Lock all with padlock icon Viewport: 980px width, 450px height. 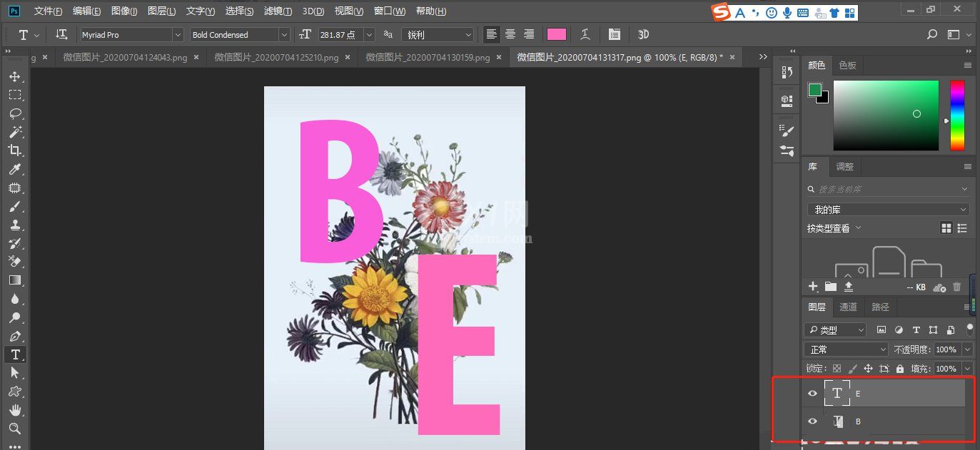(900, 369)
